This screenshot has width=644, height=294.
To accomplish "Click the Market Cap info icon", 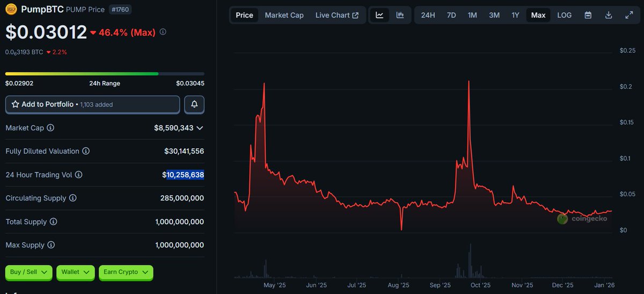I will tap(50, 128).
